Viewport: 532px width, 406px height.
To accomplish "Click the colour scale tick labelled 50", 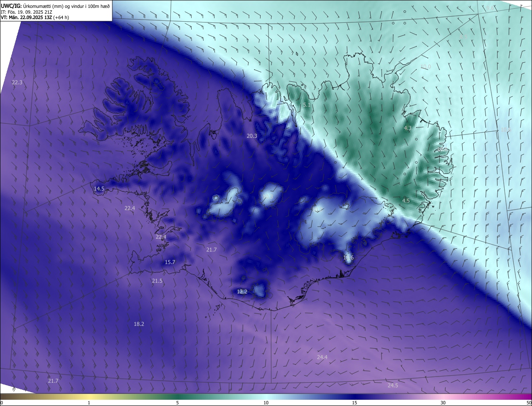I will pos(529,403).
